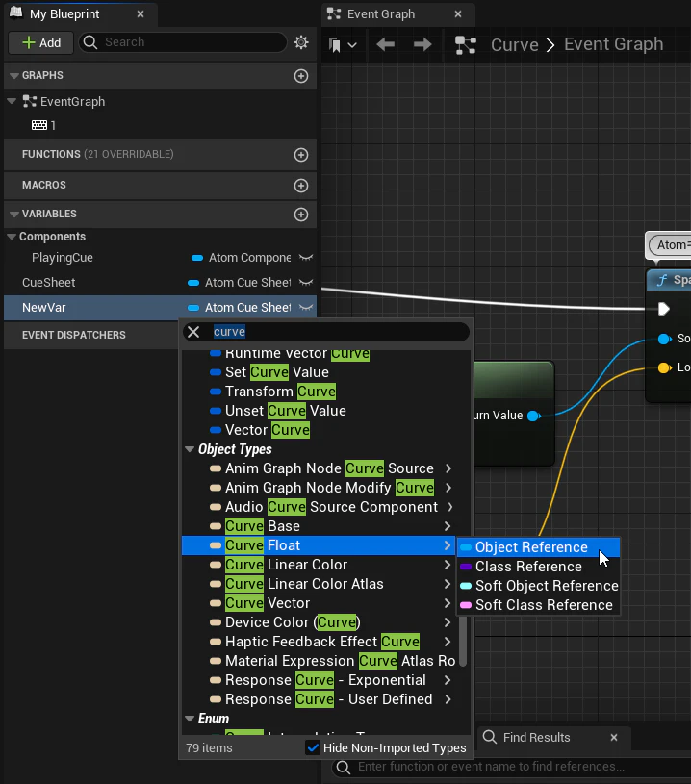This screenshot has height=784, width=691.
Task: Click the Return Value output pin
Action: [x=534, y=416]
